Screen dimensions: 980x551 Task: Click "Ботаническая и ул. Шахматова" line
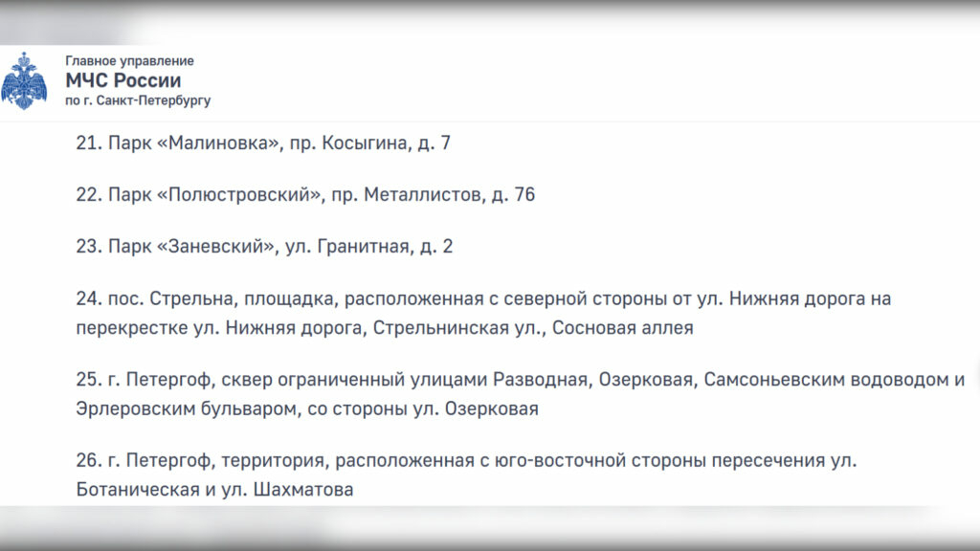[x=214, y=491]
